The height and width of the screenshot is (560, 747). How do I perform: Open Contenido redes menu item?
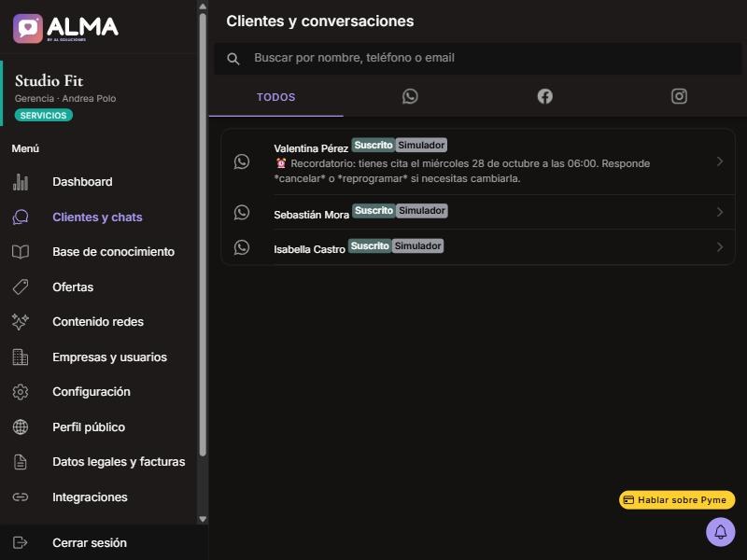[x=99, y=322]
